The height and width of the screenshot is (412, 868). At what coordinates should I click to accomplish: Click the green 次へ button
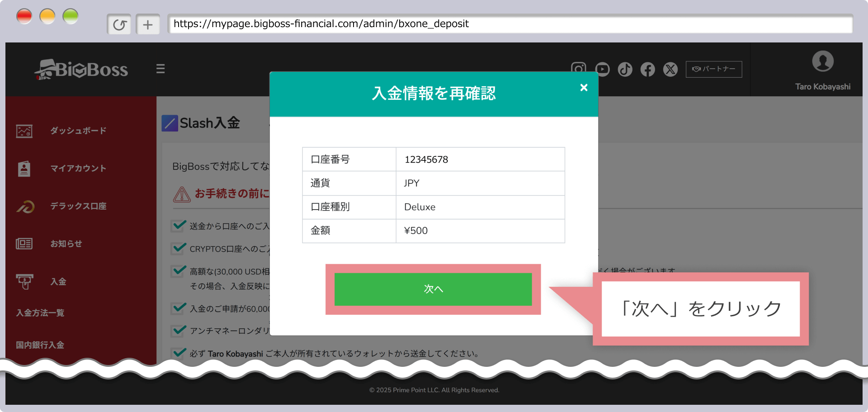(433, 289)
